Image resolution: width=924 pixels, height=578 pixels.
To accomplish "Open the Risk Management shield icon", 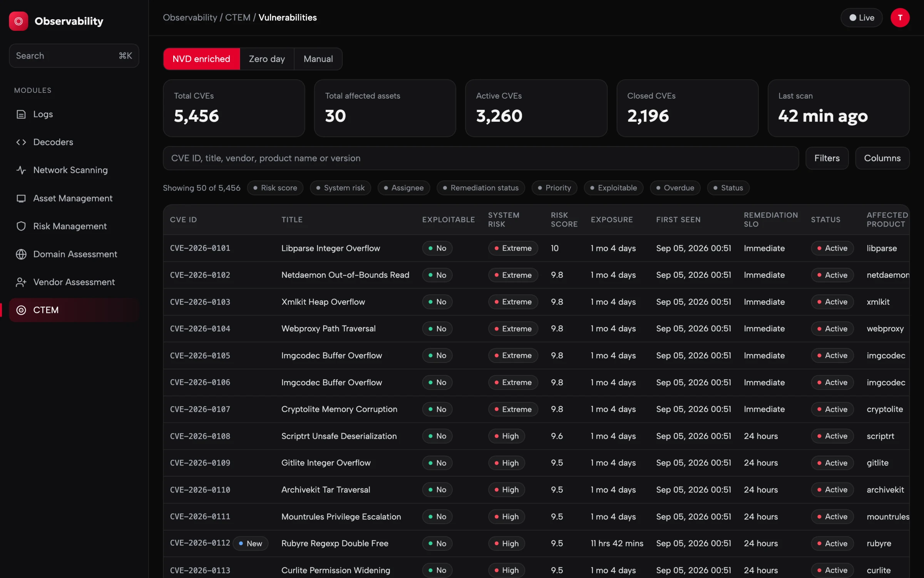I will coord(21,226).
